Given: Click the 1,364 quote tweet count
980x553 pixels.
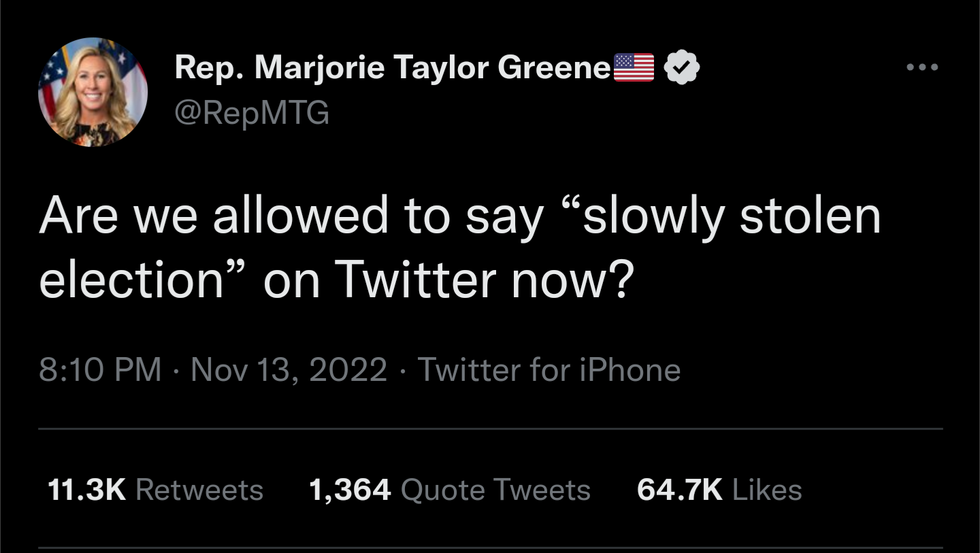Looking at the screenshot, I should (350, 490).
